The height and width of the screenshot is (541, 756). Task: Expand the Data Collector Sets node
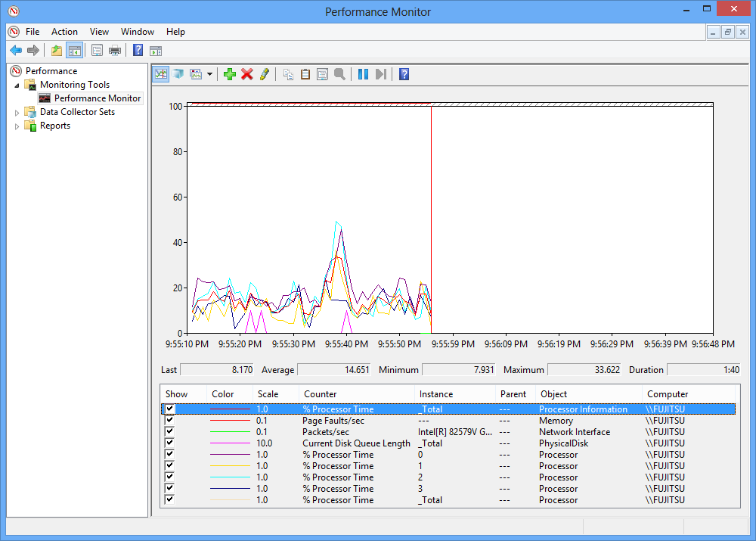pyautogui.click(x=17, y=112)
